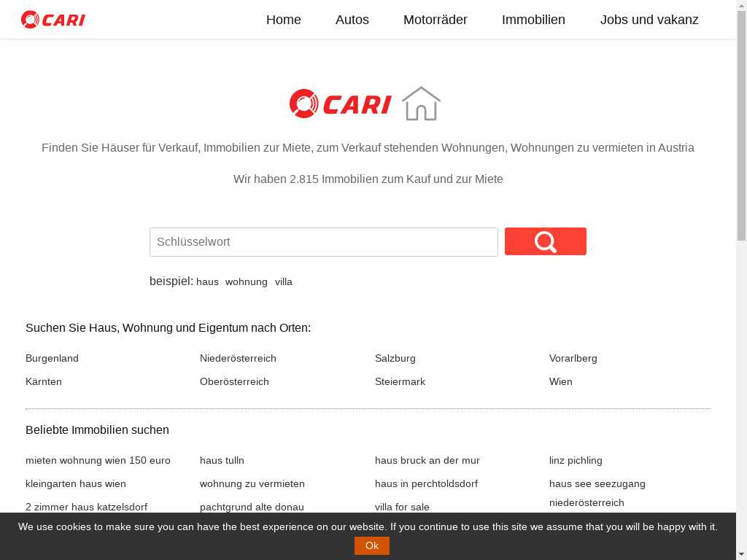Open 'villa for sale' search
Viewport: 747px width, 560px height.
click(402, 507)
